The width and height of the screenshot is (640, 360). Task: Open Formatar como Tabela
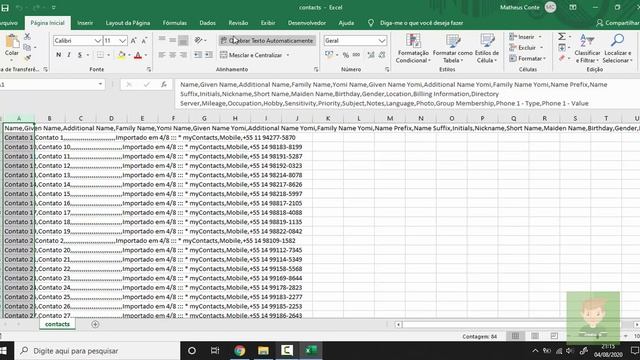453,48
